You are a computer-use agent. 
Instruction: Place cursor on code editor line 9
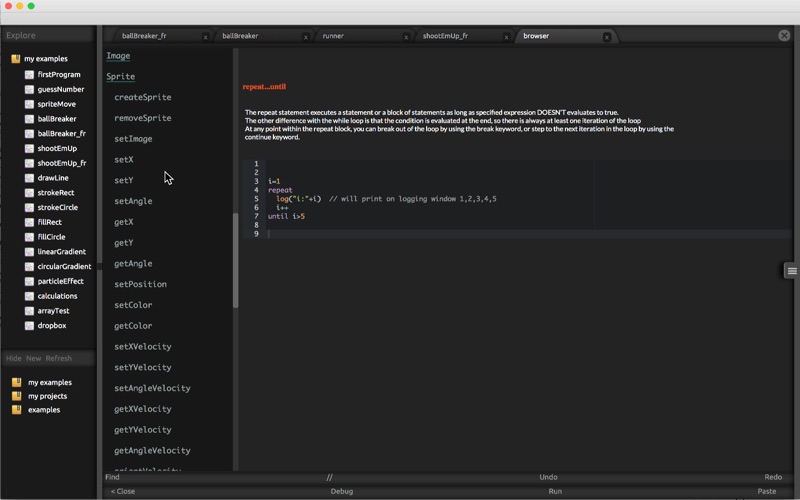(529, 234)
